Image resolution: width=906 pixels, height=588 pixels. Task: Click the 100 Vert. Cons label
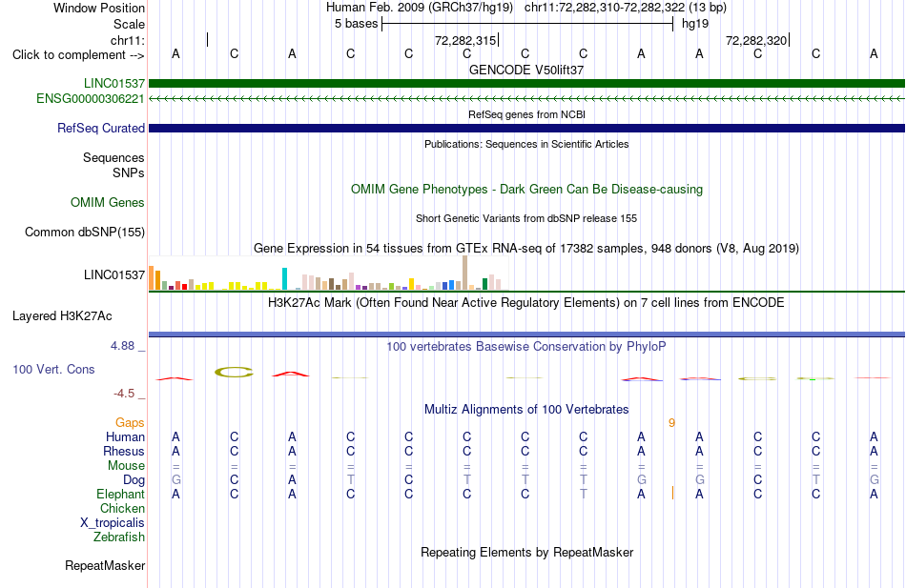pyautogui.click(x=53, y=370)
